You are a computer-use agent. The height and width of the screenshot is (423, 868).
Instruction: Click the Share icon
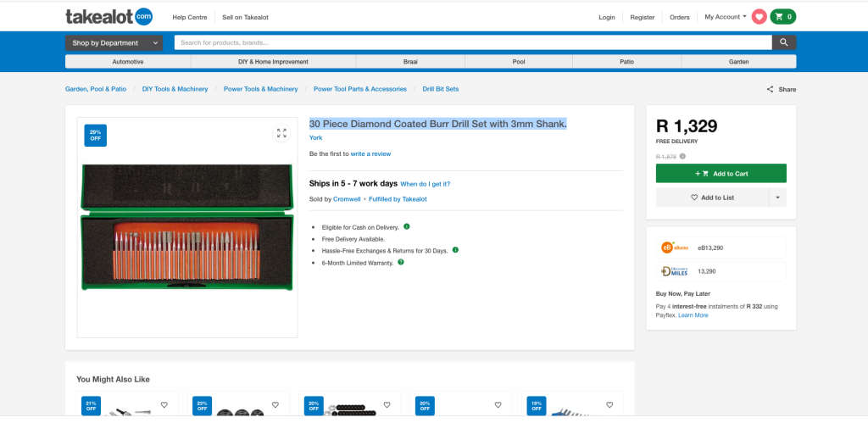770,89
